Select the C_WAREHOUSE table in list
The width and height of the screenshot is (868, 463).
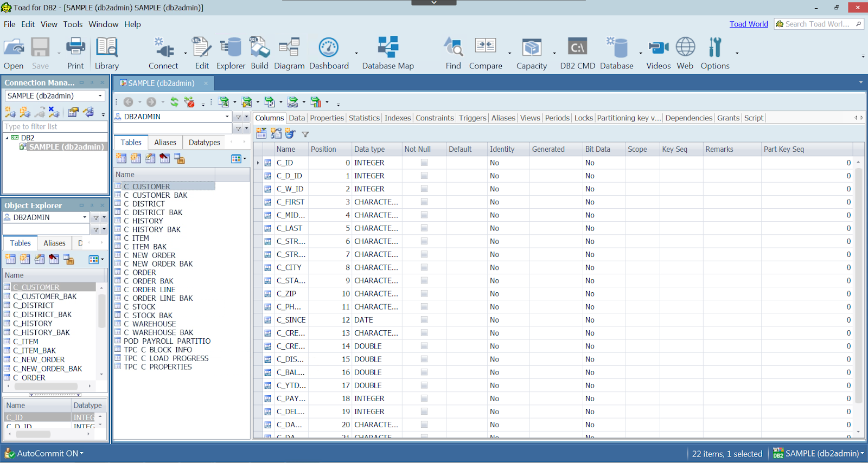click(150, 324)
